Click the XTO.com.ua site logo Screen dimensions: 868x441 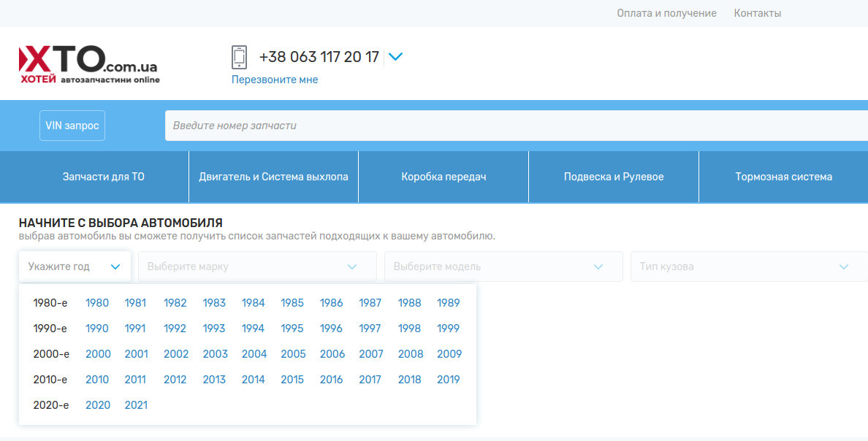(88, 64)
